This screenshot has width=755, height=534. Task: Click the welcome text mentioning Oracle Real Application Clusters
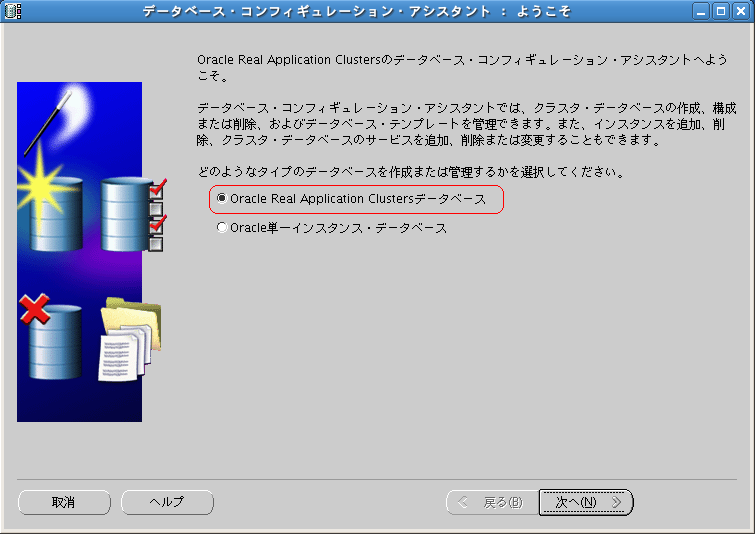click(462, 67)
